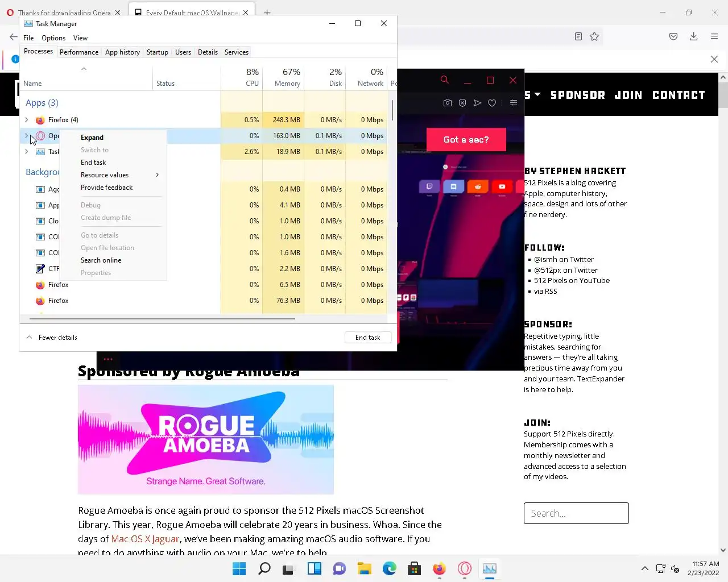Choose Provide feedback in context menu

pyautogui.click(x=113, y=188)
